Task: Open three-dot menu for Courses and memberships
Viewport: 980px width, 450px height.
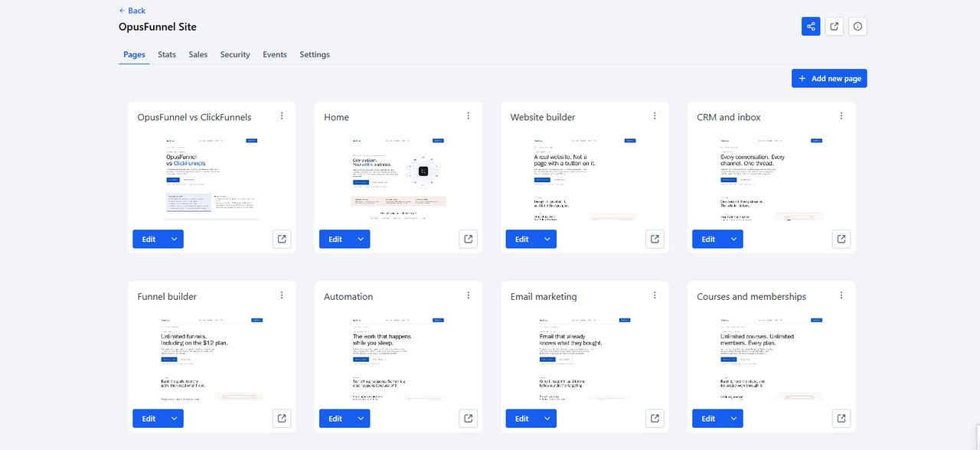Action: [x=841, y=295]
